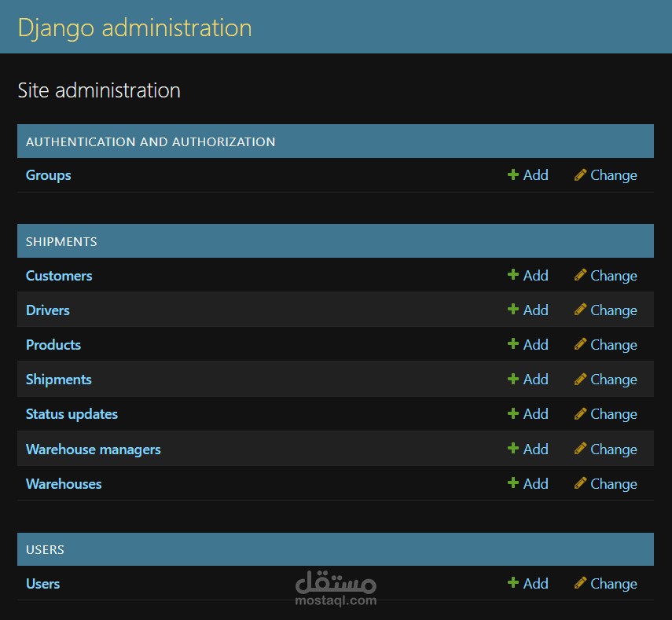Click the green plus icon in Status updates row
This screenshot has height=620, width=672.
tap(512, 413)
